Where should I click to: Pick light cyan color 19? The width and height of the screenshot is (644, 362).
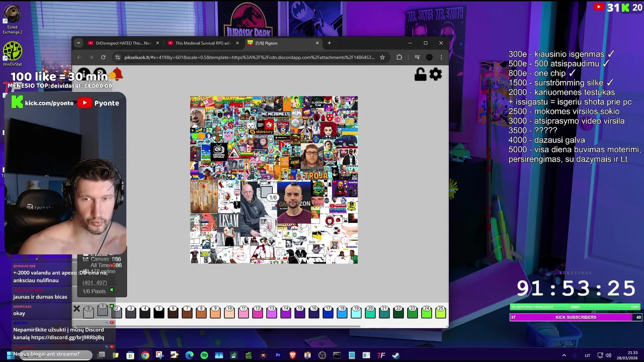pyautogui.click(x=356, y=312)
